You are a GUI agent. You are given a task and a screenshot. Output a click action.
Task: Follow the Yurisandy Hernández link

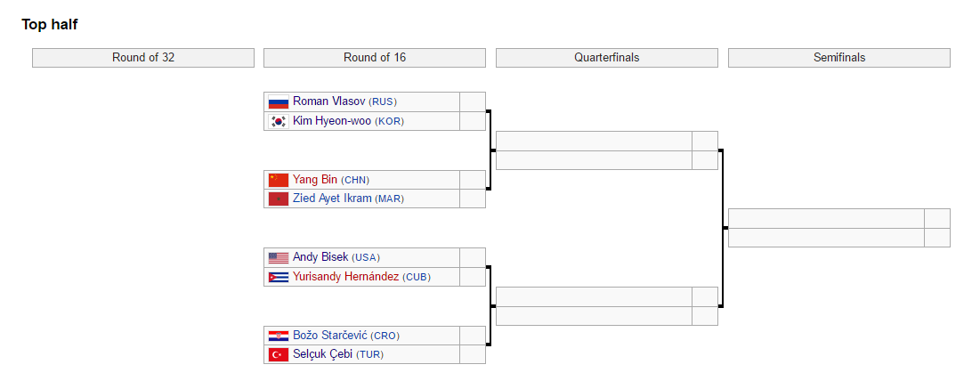[x=345, y=277]
